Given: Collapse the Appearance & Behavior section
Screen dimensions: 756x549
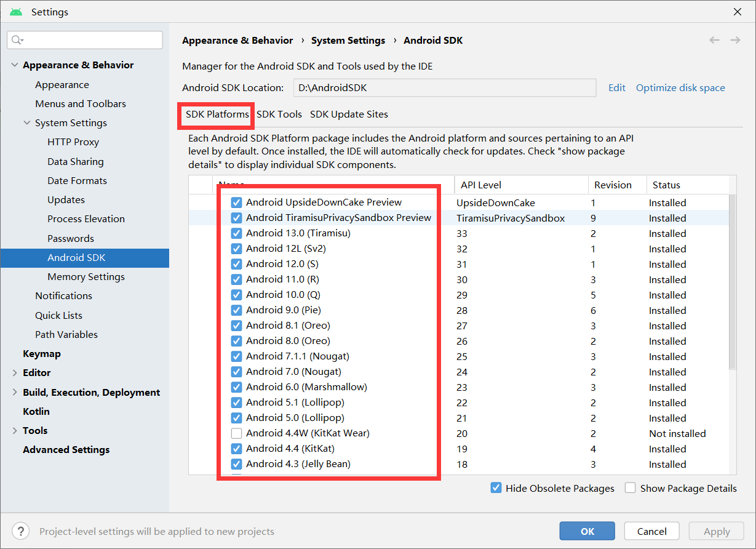Looking at the screenshot, I should 15,65.
